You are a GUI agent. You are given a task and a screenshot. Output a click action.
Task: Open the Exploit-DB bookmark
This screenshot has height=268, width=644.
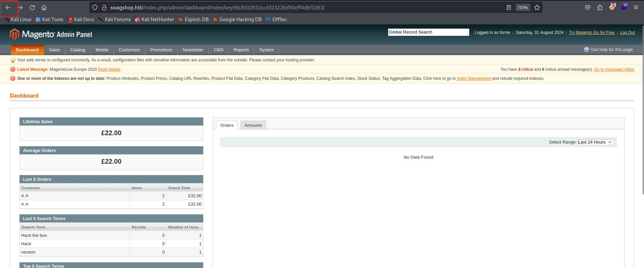click(196, 19)
